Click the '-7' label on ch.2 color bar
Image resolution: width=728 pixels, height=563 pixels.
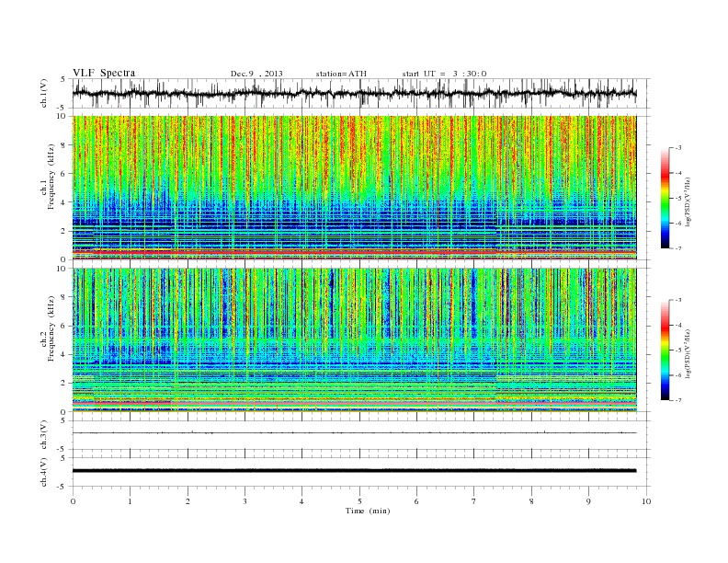678,400
